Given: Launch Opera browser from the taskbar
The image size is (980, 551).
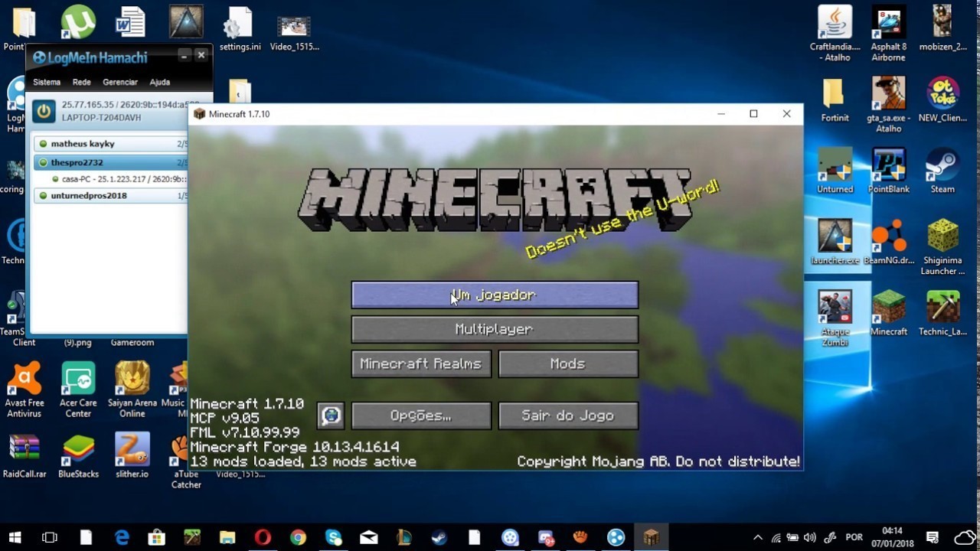Looking at the screenshot, I should [263, 537].
